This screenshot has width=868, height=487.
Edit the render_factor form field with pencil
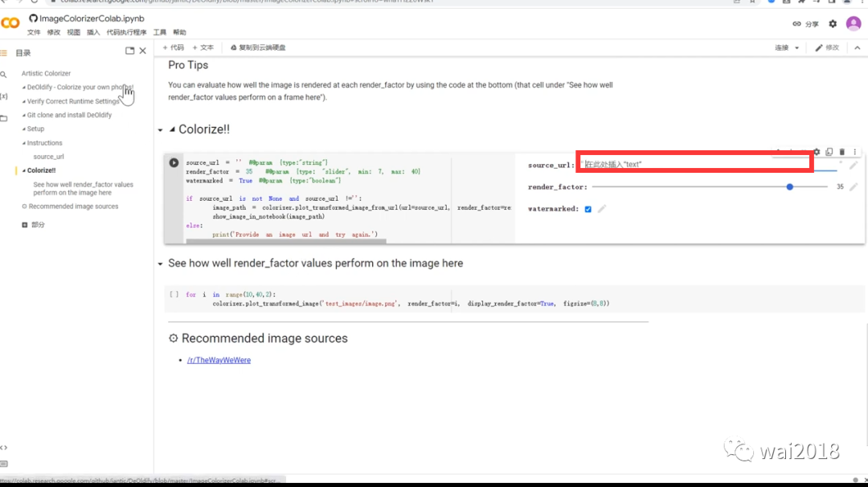(853, 187)
